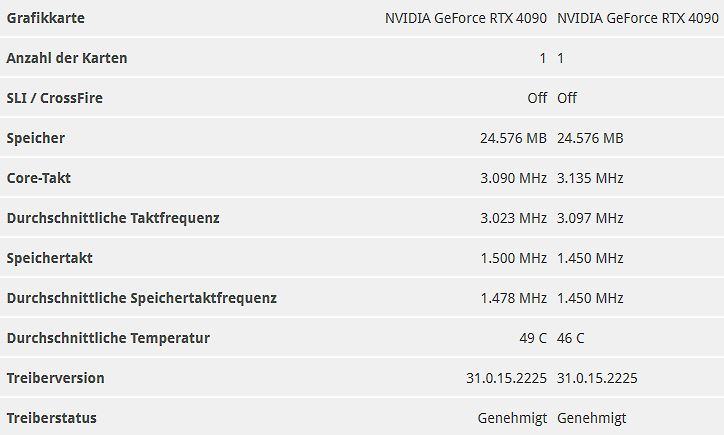724x435 pixels.
Task: Click the Durchschnittliche Speichertaktfrequenz label
Action: (142, 298)
